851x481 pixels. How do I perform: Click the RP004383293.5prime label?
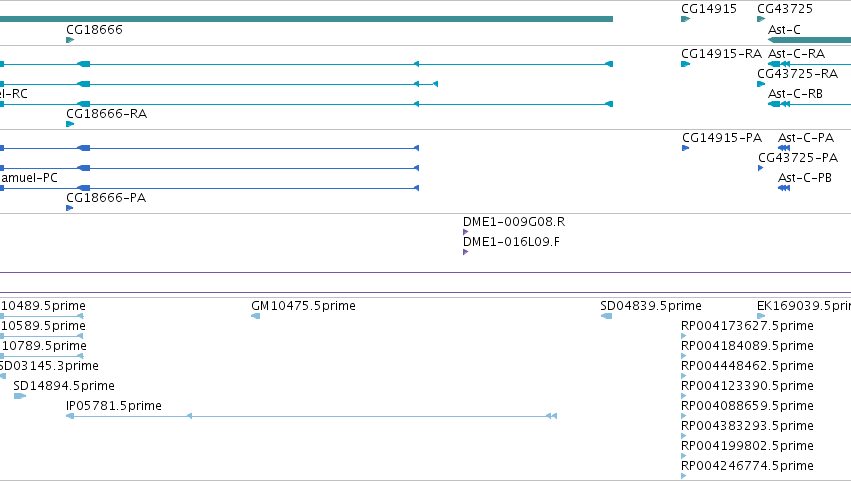[747, 426]
